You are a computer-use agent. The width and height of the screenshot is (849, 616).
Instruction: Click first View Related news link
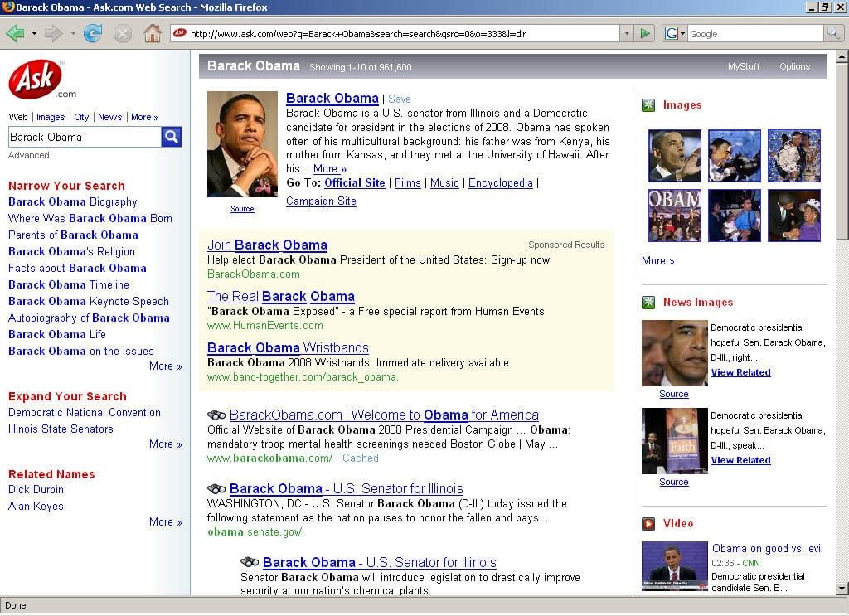tap(740, 372)
